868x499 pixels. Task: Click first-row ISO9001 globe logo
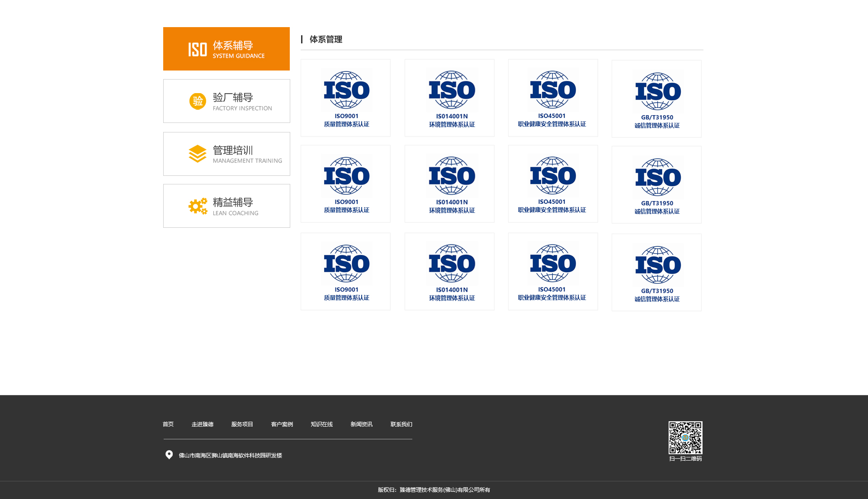click(x=347, y=90)
